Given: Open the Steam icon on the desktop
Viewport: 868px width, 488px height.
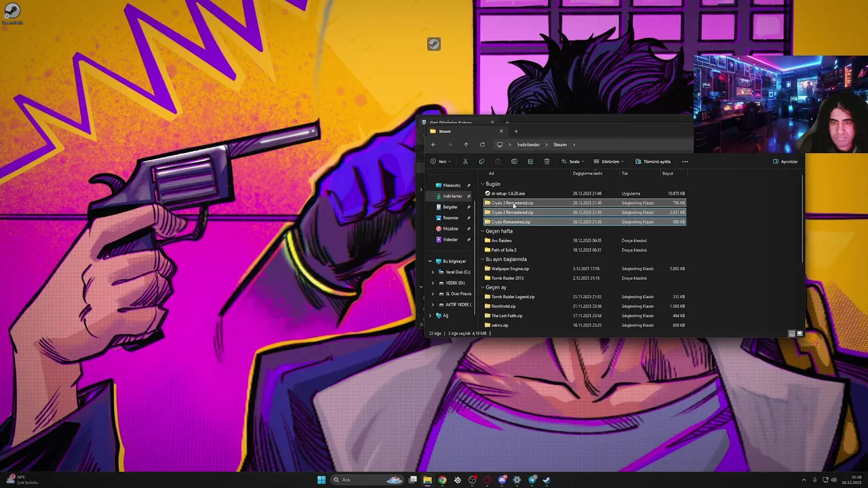Looking at the screenshot, I should click(434, 45).
